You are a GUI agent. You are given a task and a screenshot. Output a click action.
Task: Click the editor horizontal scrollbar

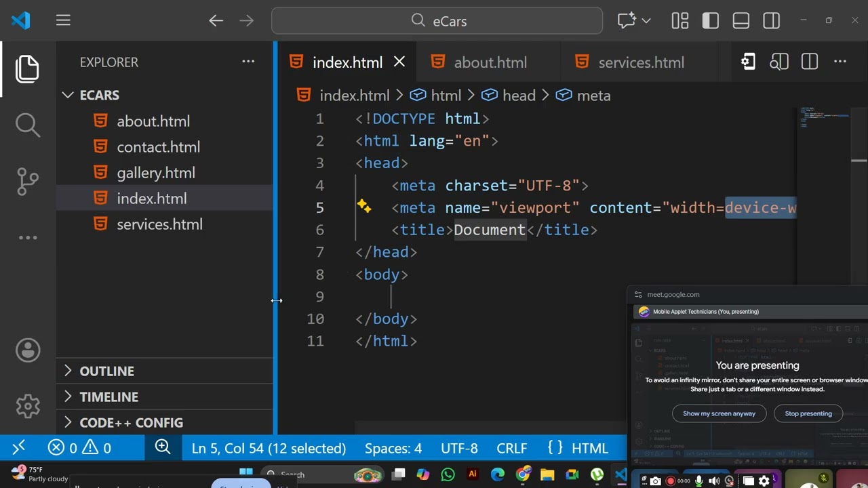tap(490, 428)
